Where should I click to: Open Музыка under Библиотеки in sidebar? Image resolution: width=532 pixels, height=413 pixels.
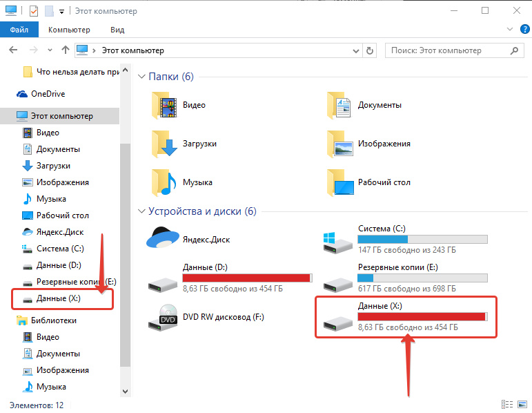pyautogui.click(x=44, y=387)
